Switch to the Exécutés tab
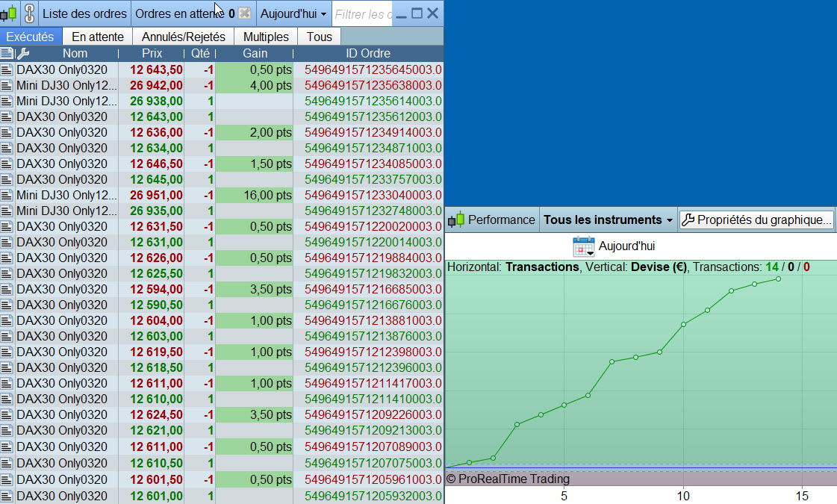837x504 pixels. [31, 37]
